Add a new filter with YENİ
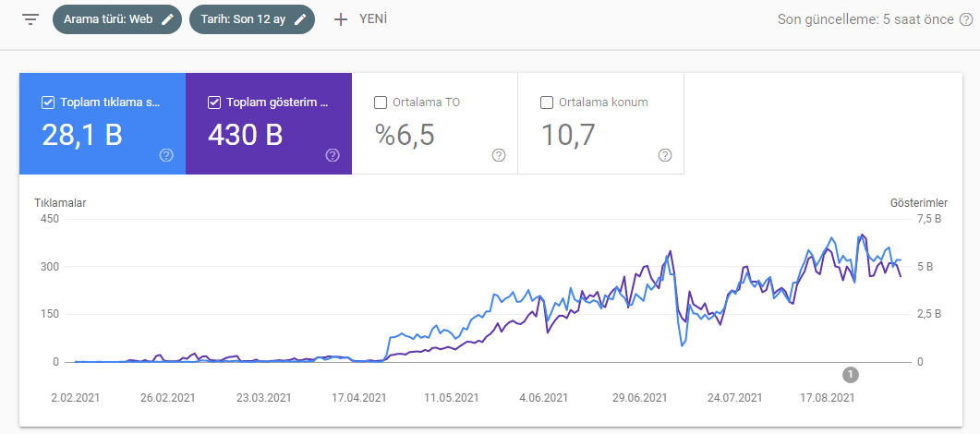Screen dimensions: 980x434 click(x=358, y=19)
